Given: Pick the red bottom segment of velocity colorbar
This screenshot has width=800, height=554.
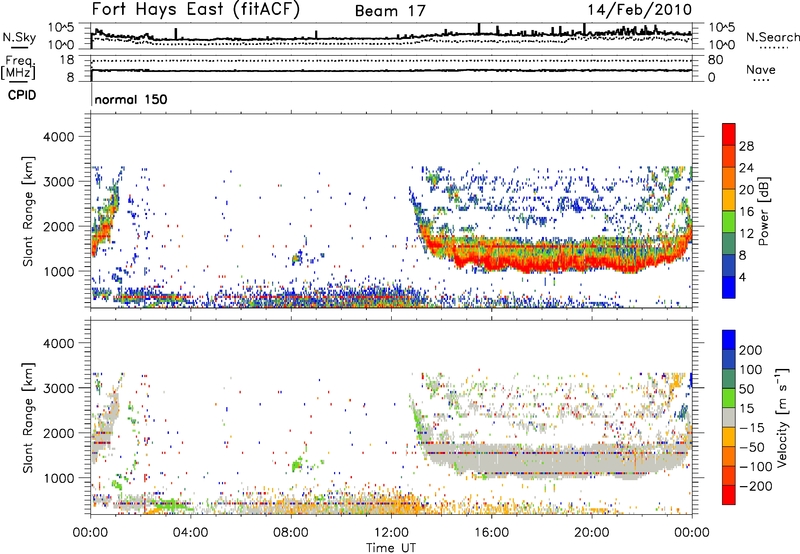Looking at the screenshot, I should tap(729, 495).
